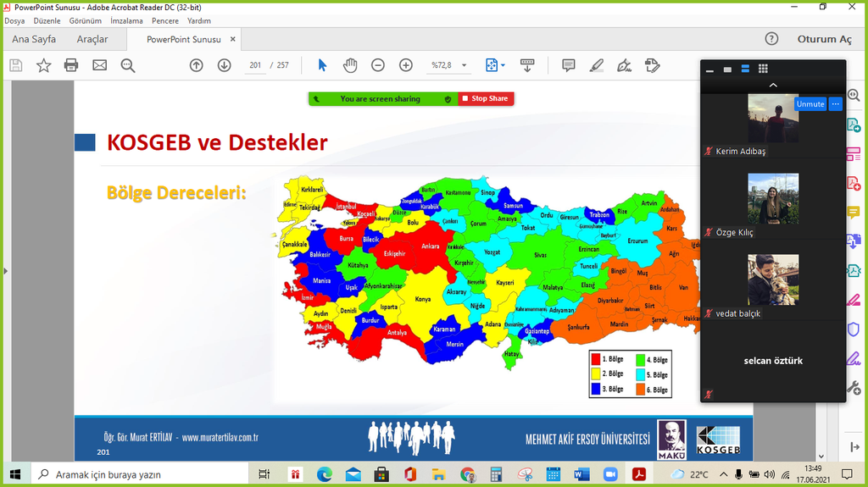Click the stamp tool icon in toolbar
The image size is (868, 487).
653,65
